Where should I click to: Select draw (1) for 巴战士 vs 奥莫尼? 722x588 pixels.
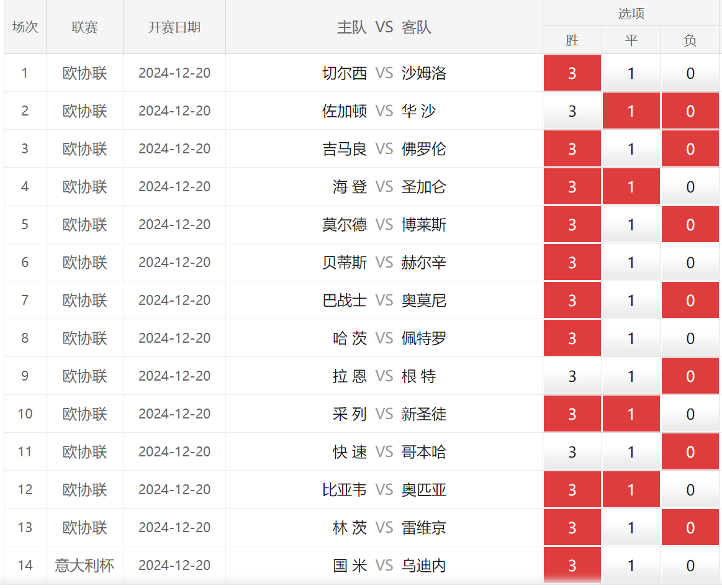pyautogui.click(x=631, y=301)
